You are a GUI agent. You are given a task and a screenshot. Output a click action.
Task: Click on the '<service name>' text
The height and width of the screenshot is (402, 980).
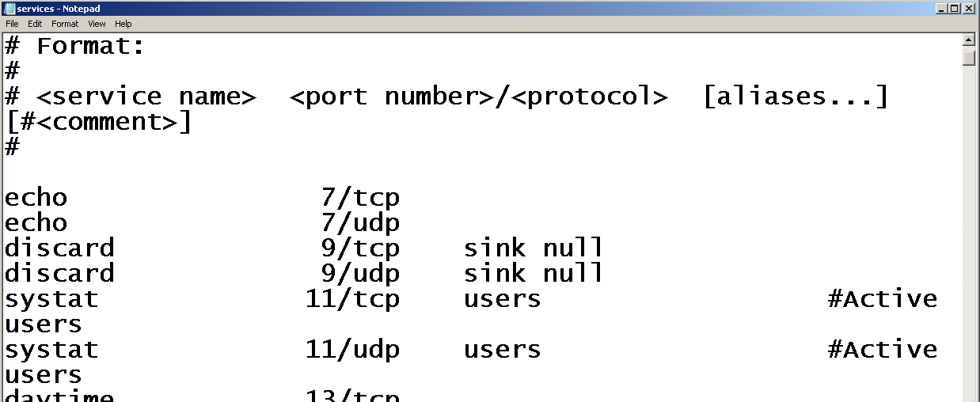point(146,97)
